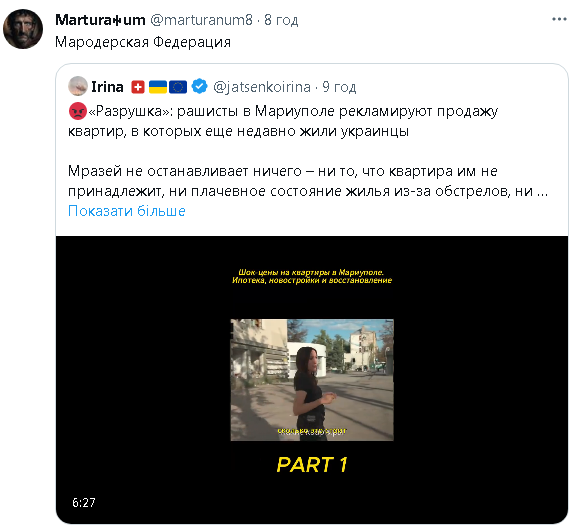Click Irina's small profile avatar

click(x=78, y=86)
